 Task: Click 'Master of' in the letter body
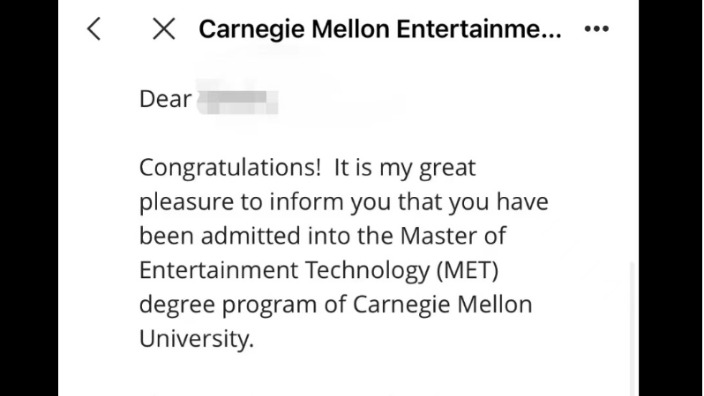click(x=453, y=236)
